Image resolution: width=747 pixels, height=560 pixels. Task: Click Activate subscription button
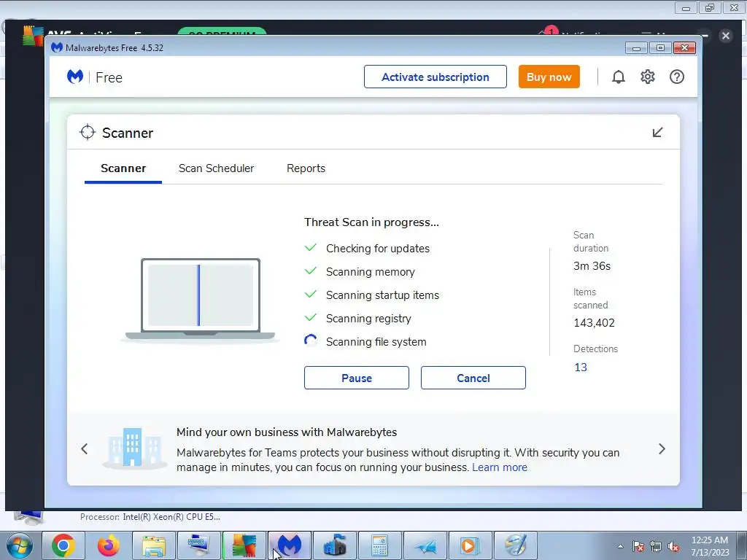(436, 77)
